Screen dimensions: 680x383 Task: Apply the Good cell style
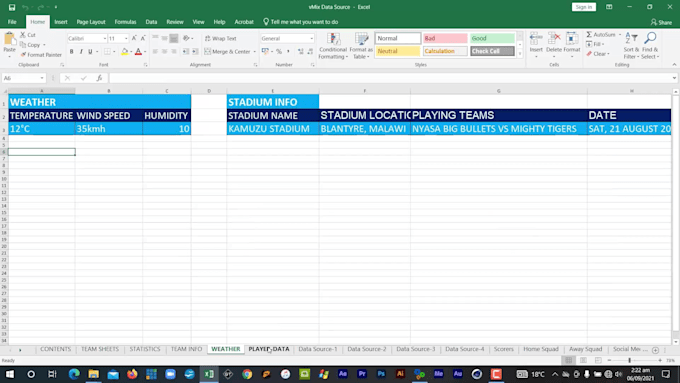492,38
